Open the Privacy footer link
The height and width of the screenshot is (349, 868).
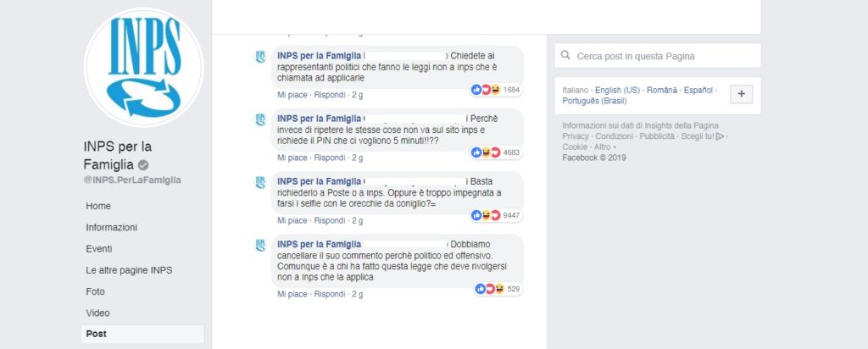pyautogui.click(x=576, y=136)
